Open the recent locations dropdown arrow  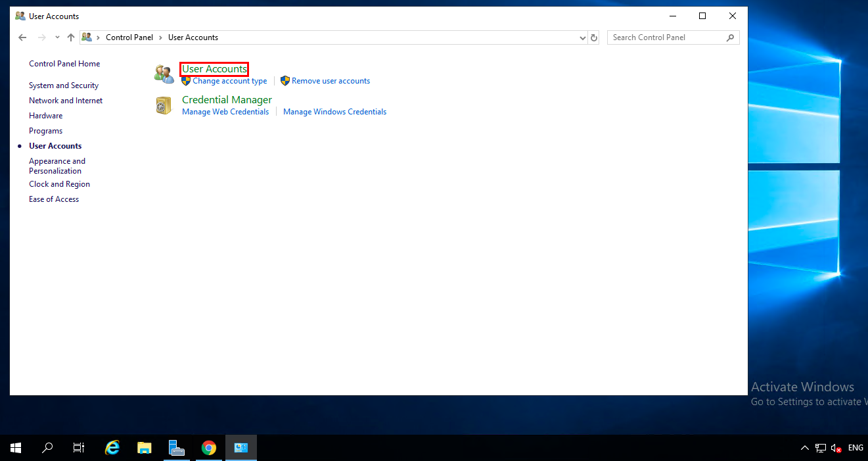(x=57, y=37)
